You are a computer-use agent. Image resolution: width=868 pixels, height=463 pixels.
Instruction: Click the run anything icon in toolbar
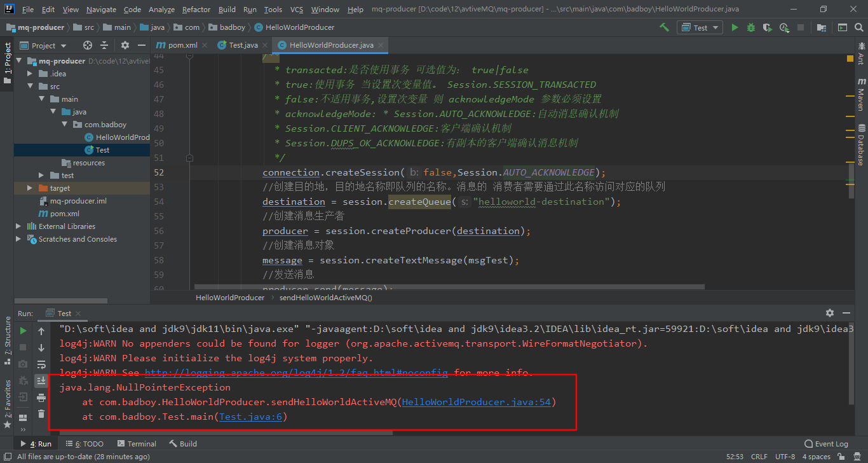(842, 27)
